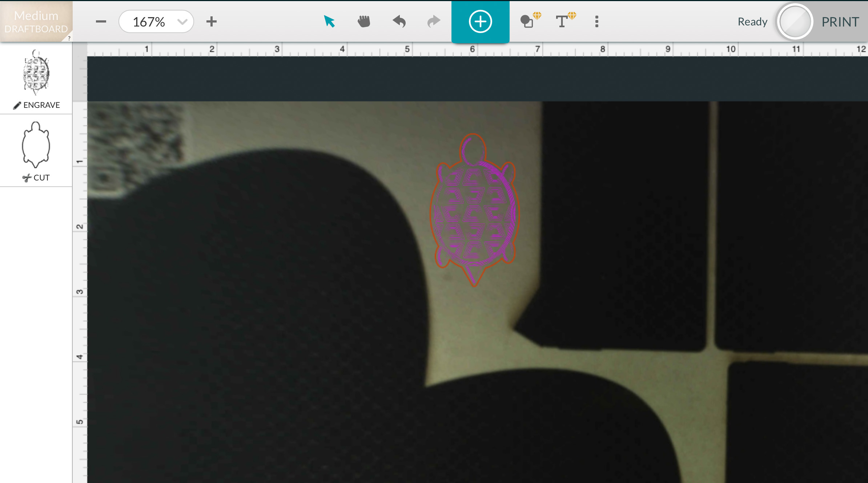The height and width of the screenshot is (483, 868).
Task: Open the Medium Draftboard material selector
Action: click(x=36, y=22)
